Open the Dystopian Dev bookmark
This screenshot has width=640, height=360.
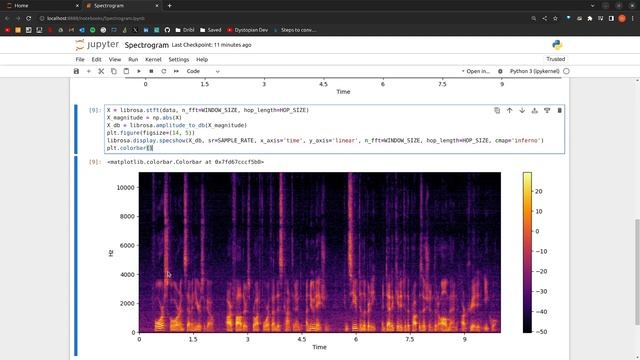click(x=248, y=30)
